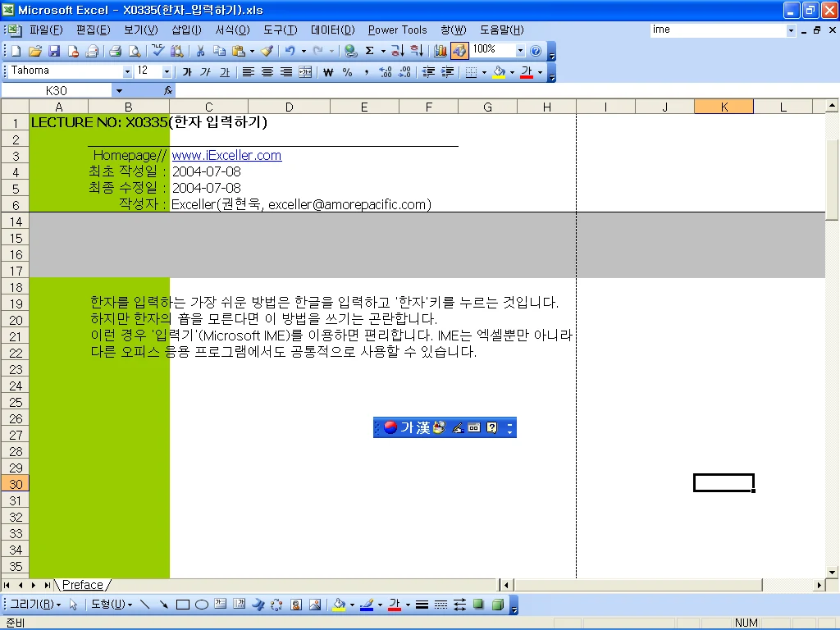Open print preview from the toolbar
This screenshot has height=630, width=840.
point(135,51)
